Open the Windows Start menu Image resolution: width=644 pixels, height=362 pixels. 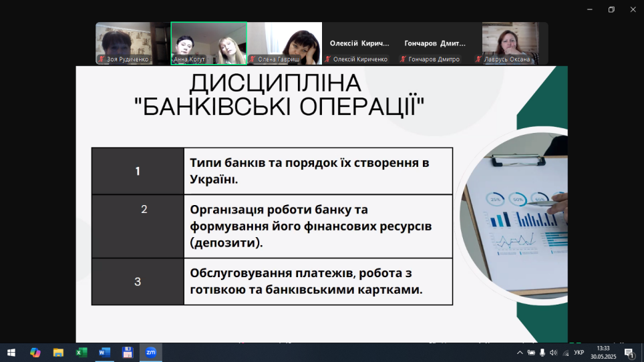pos(11,352)
